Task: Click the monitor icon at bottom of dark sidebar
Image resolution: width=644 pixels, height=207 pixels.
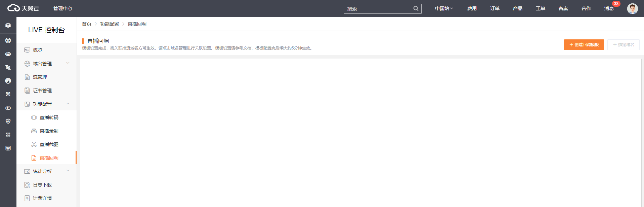Action: click(8, 148)
